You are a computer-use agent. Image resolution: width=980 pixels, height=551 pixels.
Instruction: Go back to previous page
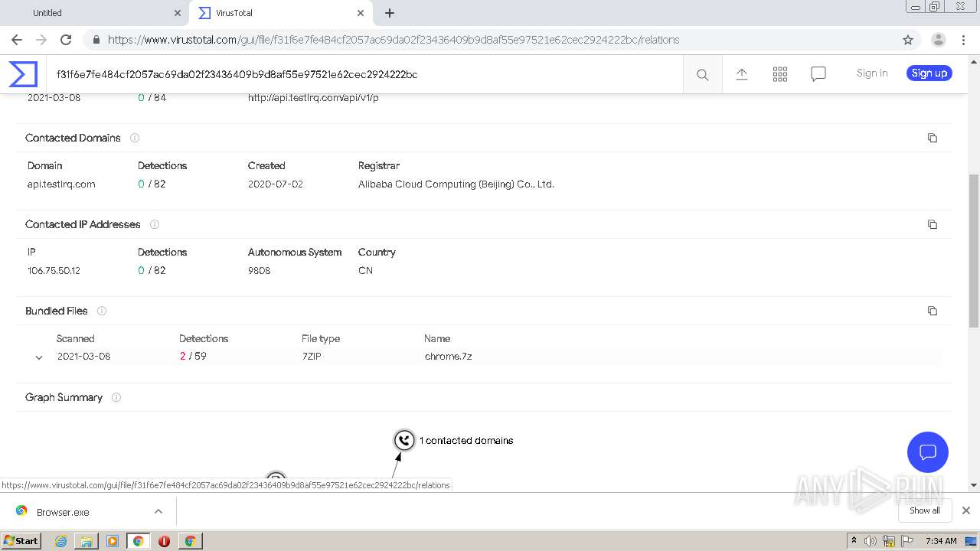coord(17,40)
